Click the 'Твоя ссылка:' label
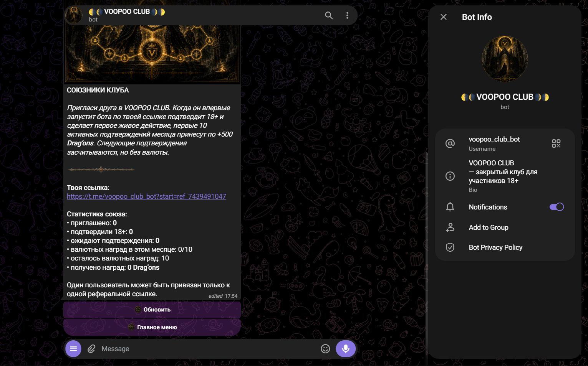This screenshot has width=588, height=366. tap(88, 188)
